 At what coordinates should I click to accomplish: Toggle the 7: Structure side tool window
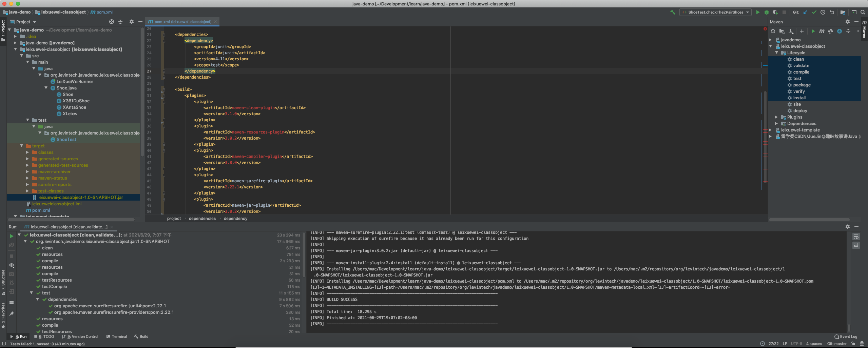tap(3, 282)
